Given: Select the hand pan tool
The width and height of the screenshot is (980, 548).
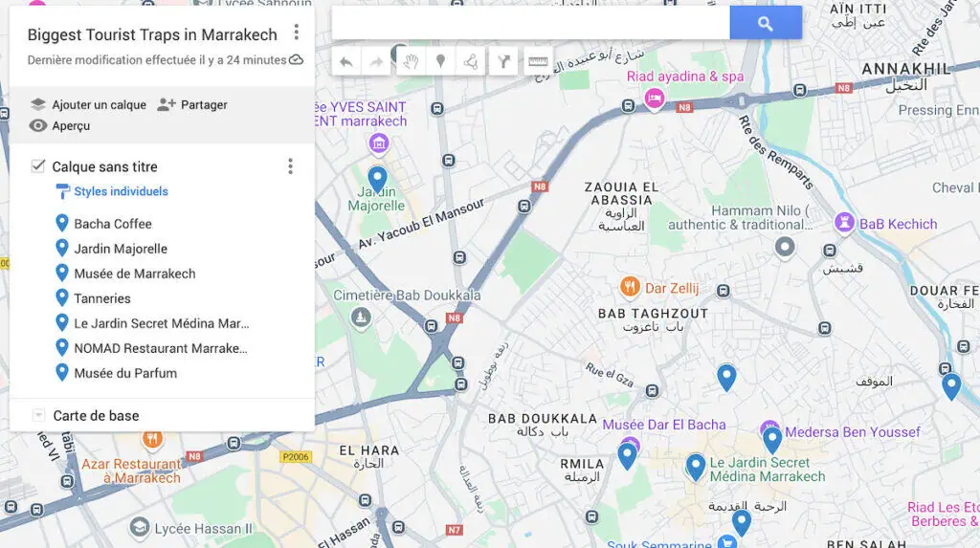Looking at the screenshot, I should [x=411, y=61].
